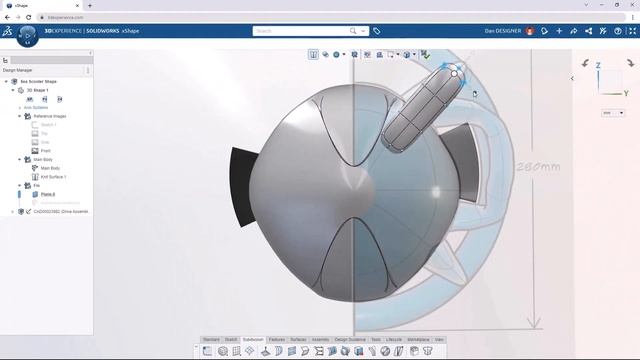Click the tools icon in the header
This screenshot has height=360, width=640.
(x=603, y=31)
